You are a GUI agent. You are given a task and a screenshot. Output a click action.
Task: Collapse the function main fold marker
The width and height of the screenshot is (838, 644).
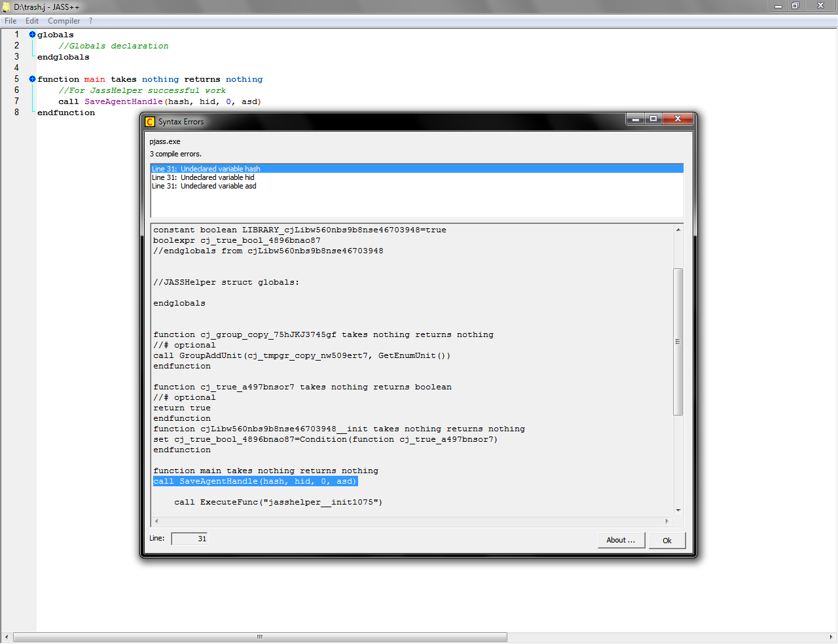click(x=32, y=79)
